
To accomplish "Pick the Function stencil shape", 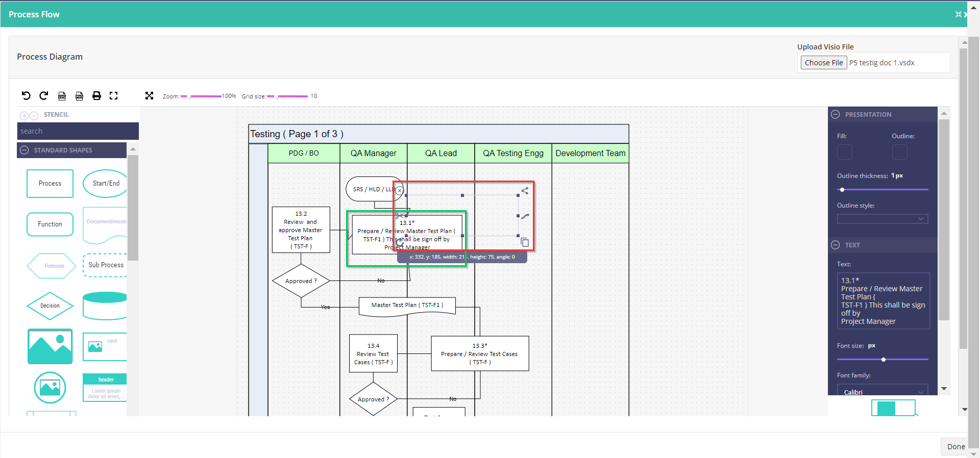I will click(x=50, y=224).
